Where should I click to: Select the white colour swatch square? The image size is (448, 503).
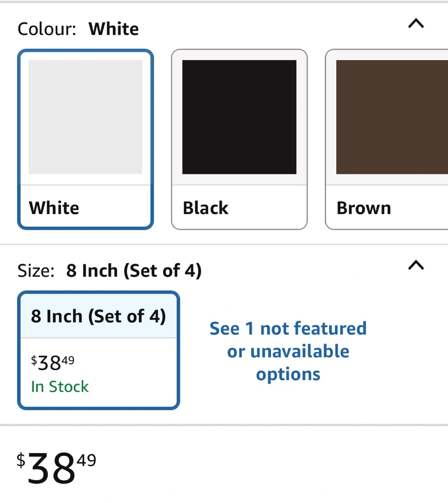pos(86,117)
